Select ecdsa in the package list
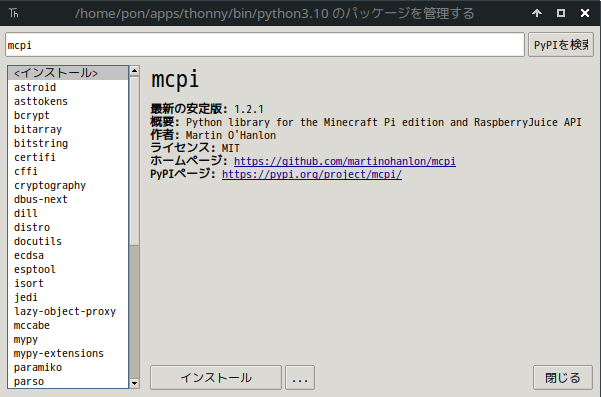Viewport: 601px width, 397px height. pyautogui.click(x=68, y=255)
